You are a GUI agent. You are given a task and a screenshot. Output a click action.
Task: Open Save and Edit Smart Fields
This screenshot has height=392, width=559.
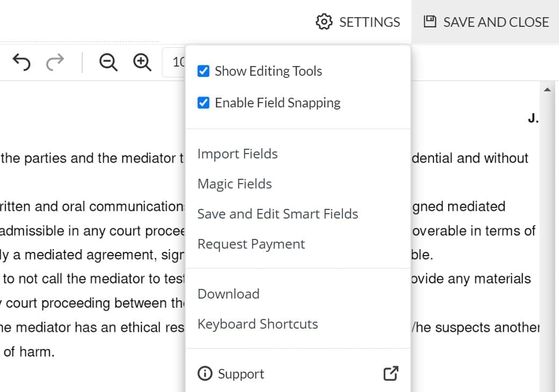coord(277,214)
